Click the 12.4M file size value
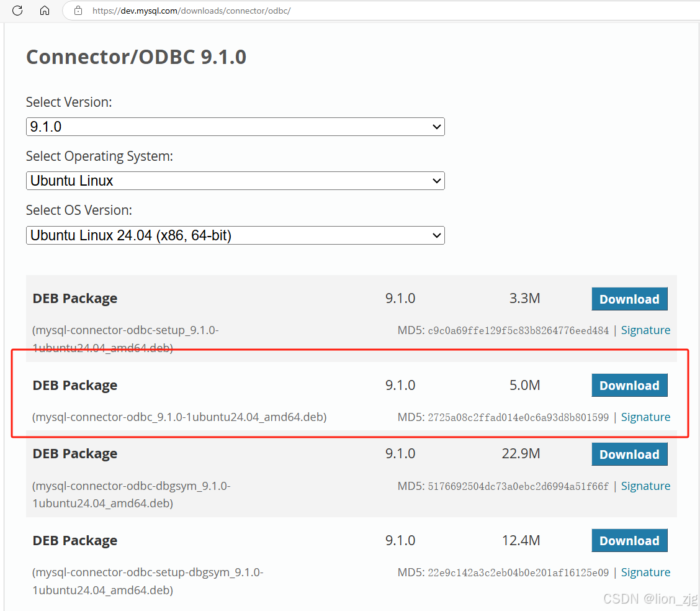This screenshot has height=611, width=700. click(x=521, y=540)
